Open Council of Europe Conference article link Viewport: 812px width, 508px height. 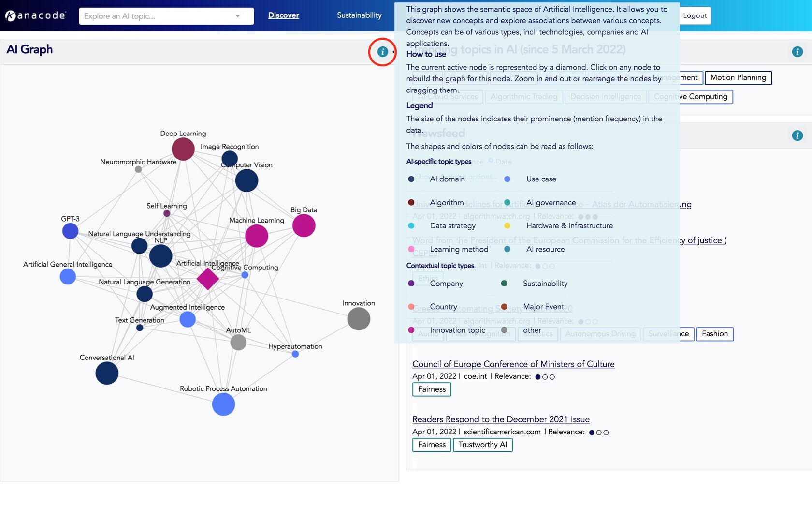513,364
